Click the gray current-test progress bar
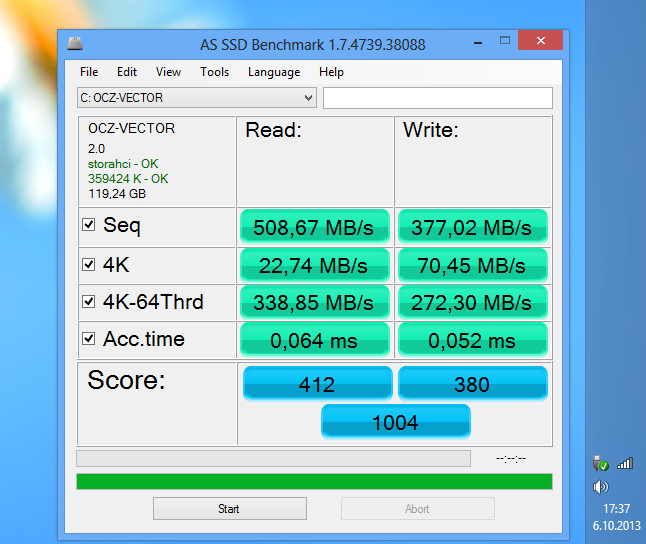The image size is (646, 544). pos(274,458)
